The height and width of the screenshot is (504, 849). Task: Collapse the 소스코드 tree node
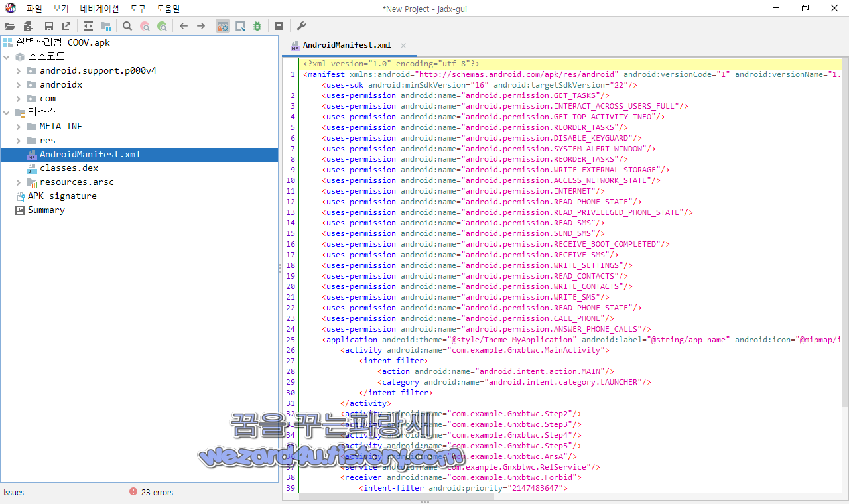click(x=7, y=56)
